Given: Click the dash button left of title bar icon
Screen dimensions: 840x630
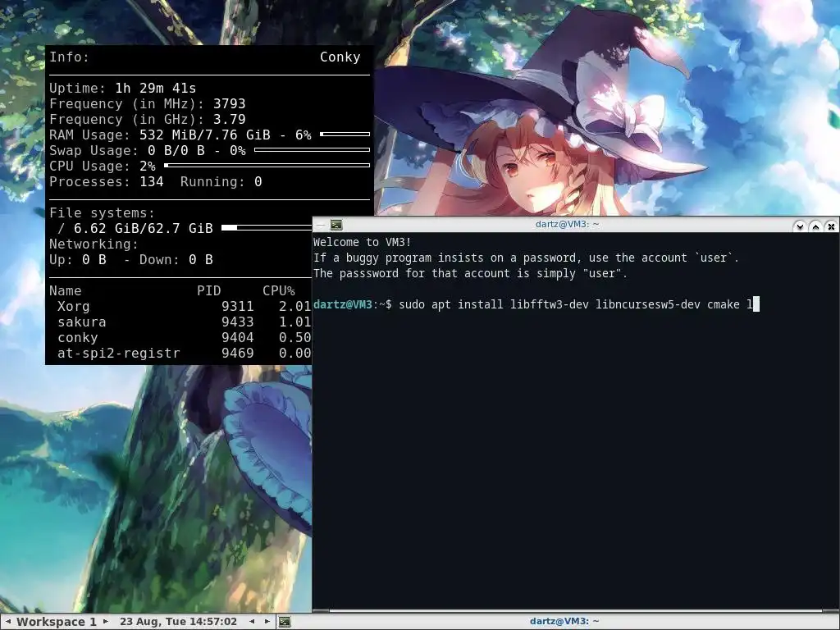Looking at the screenshot, I should (x=320, y=225).
